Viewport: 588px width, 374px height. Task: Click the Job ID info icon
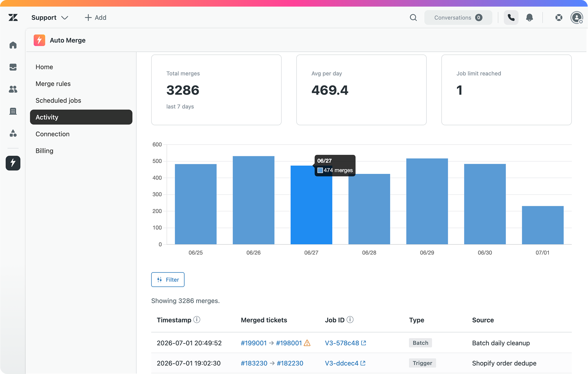pyautogui.click(x=350, y=320)
